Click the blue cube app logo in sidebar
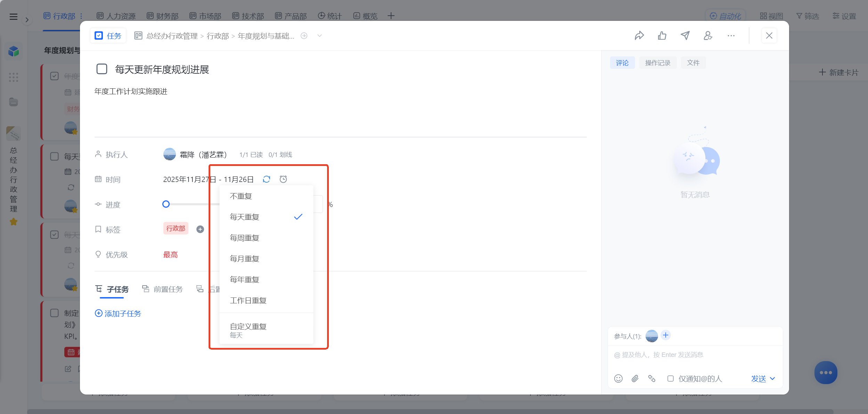Viewport: 868px width, 414px height. pyautogui.click(x=14, y=51)
